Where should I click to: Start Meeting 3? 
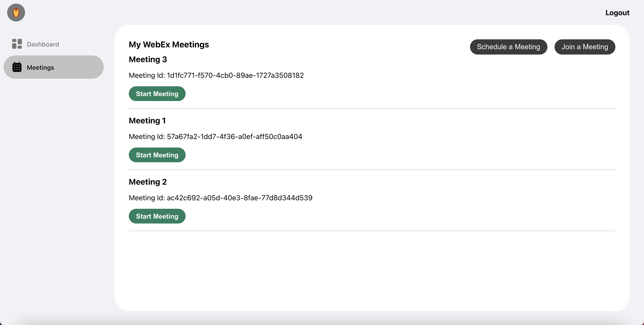157,94
